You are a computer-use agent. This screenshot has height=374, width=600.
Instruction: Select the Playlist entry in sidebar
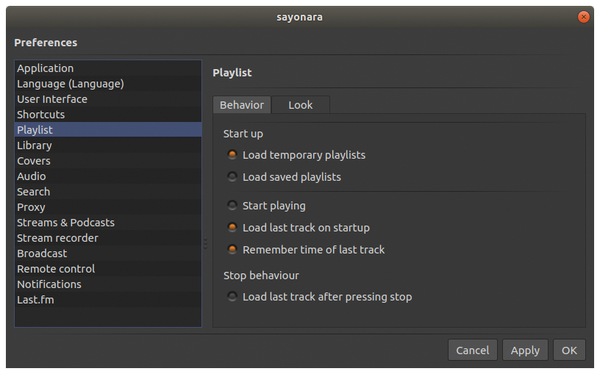[108, 130]
